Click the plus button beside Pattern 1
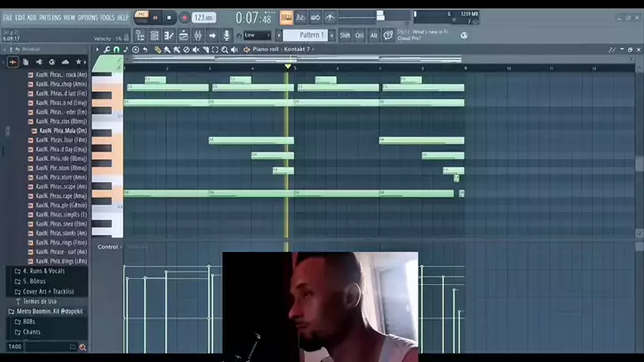Image resolution: width=644 pixels, height=362 pixels. [x=332, y=35]
